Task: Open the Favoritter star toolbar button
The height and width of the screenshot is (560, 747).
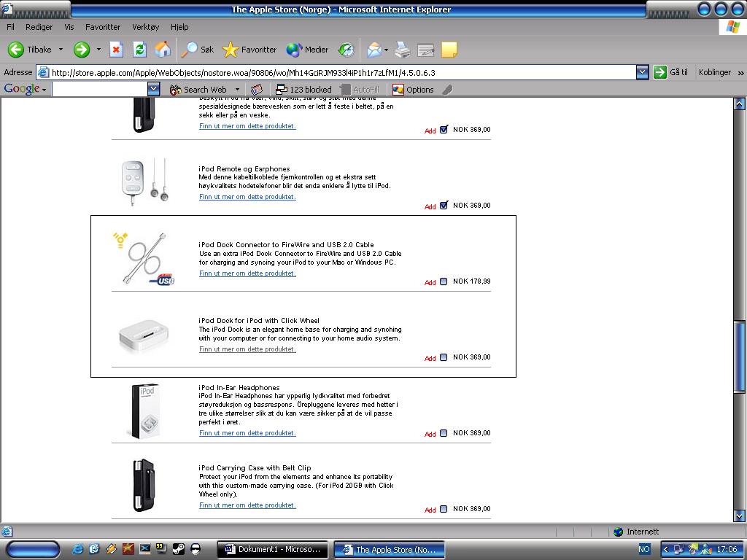Action: (249, 50)
